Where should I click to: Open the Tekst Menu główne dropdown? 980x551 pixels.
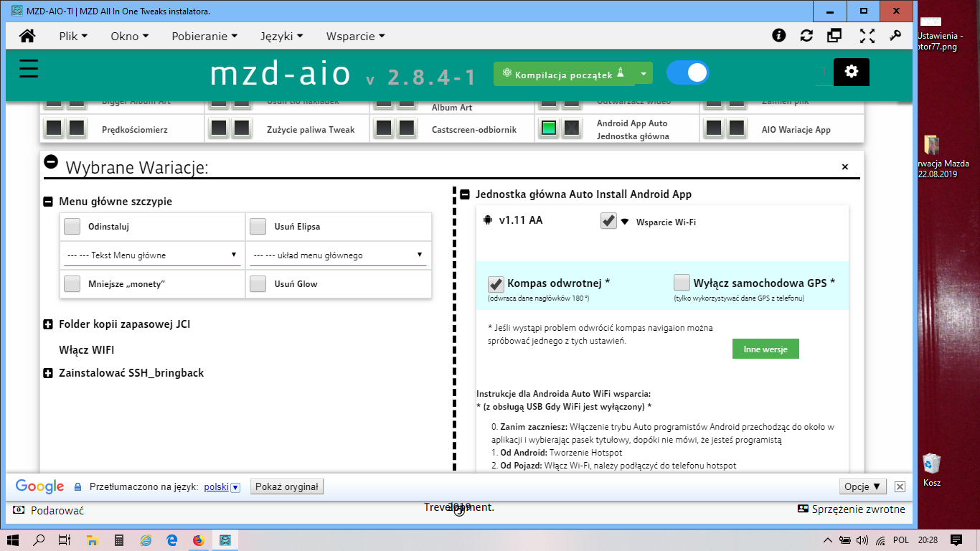(x=151, y=255)
